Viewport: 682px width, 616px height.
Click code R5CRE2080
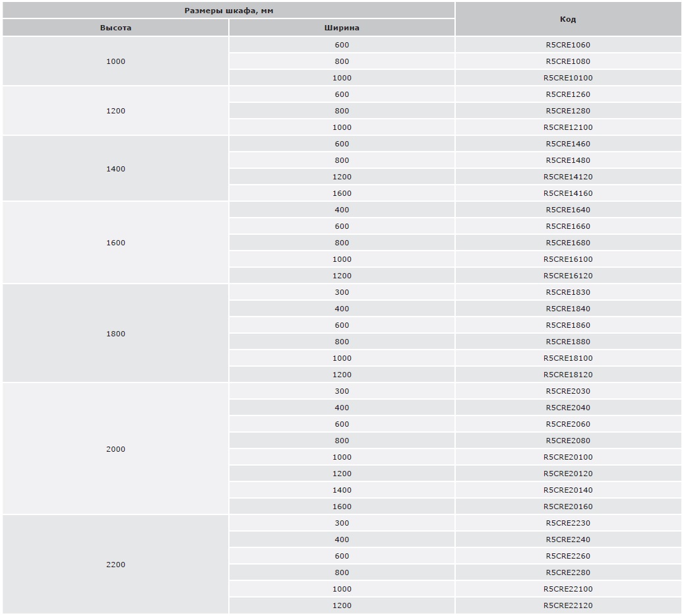(568, 441)
